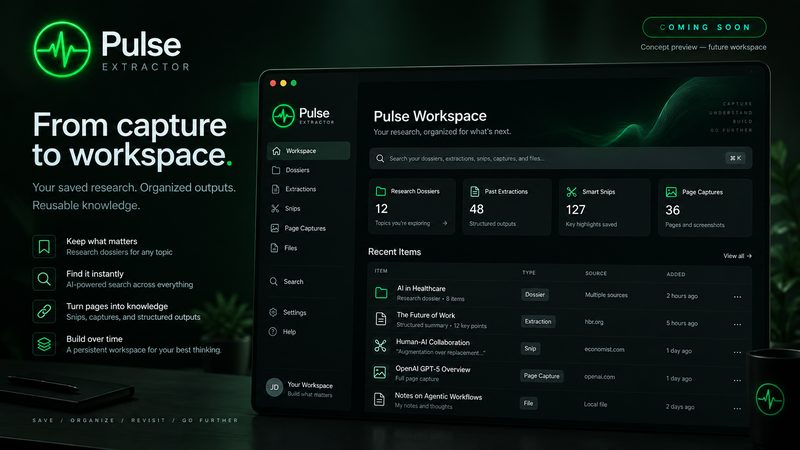Open more options for The Future of Work

(x=737, y=324)
